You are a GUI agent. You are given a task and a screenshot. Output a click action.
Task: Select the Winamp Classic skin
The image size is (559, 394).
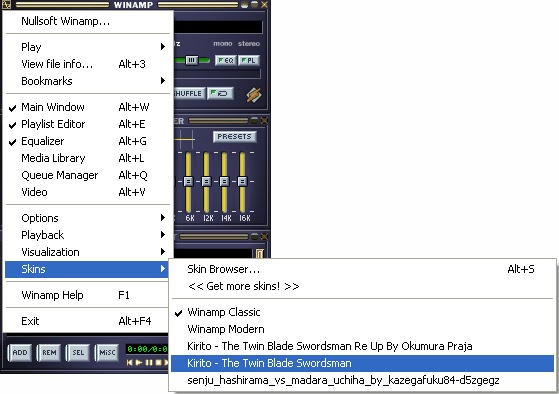click(362, 312)
